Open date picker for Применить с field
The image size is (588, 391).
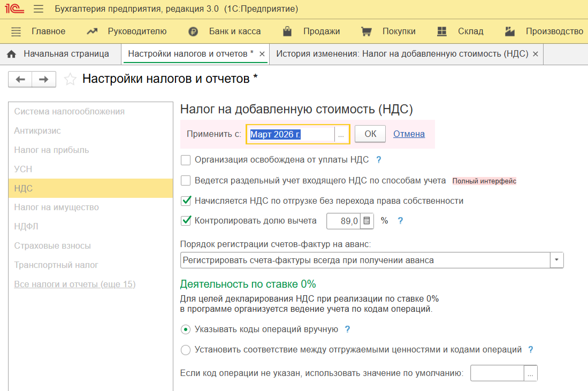[x=341, y=135]
